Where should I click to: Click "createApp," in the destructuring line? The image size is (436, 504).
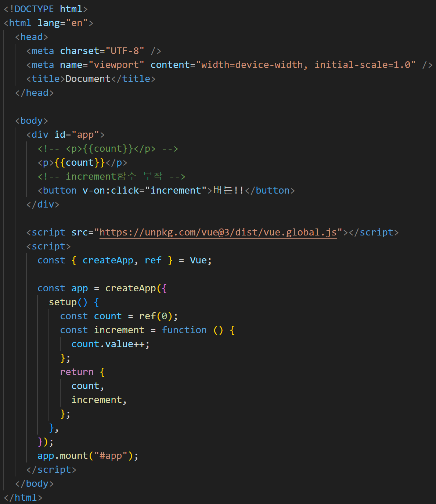point(111,260)
